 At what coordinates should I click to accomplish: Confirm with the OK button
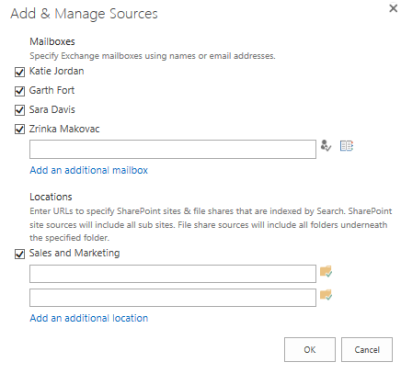click(x=310, y=349)
